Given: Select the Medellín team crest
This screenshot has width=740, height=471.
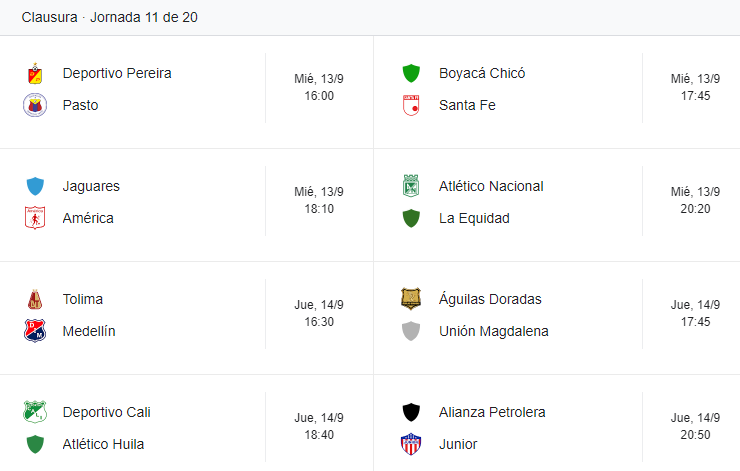Looking at the screenshot, I should click(x=35, y=331).
